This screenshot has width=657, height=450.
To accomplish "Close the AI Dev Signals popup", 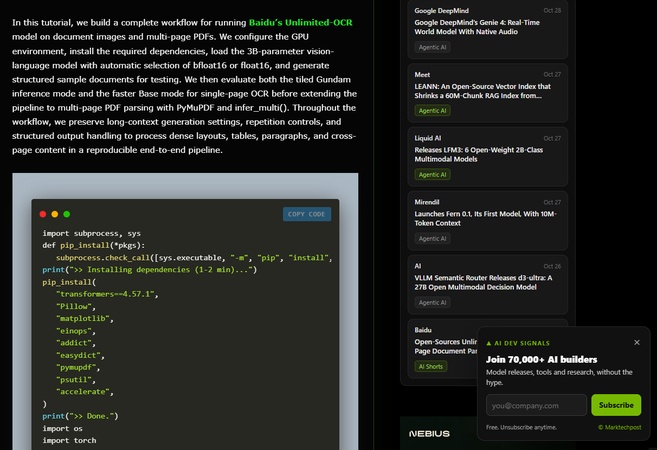I will point(637,342).
